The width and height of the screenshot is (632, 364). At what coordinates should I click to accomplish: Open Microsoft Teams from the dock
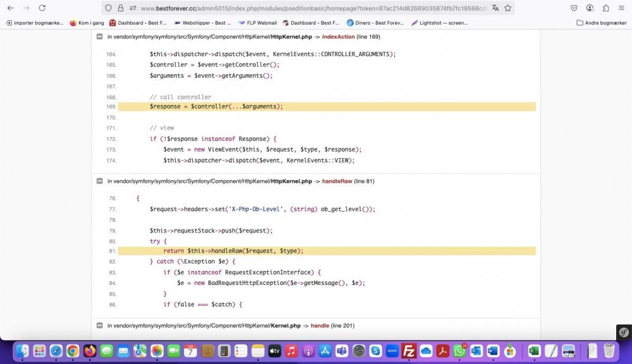(342, 351)
